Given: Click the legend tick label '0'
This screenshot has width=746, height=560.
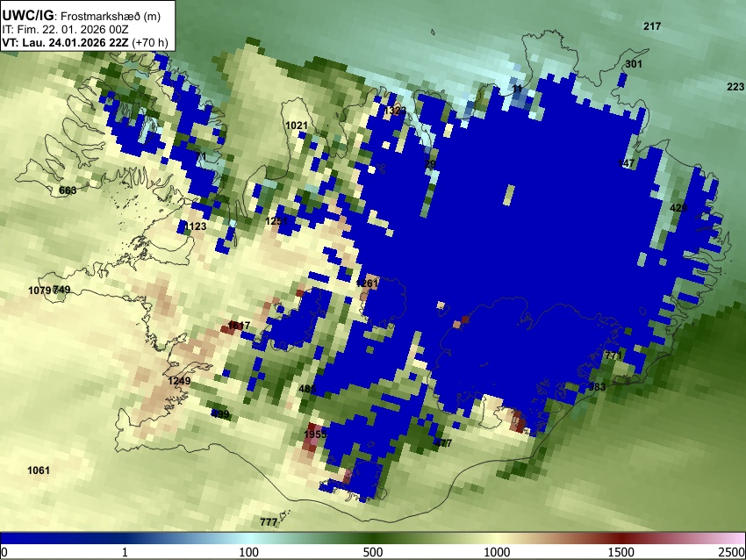Looking at the screenshot, I should [4, 552].
